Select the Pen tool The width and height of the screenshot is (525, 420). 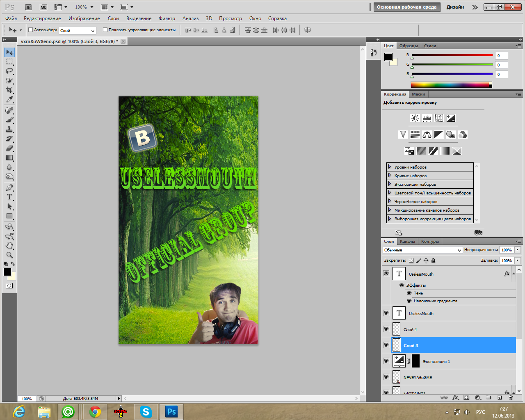point(9,188)
